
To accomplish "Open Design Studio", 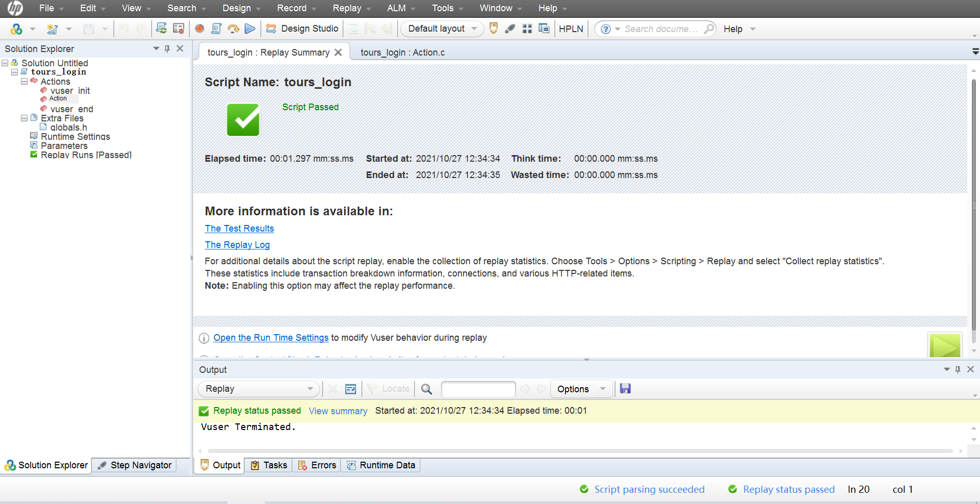I will click(x=302, y=29).
